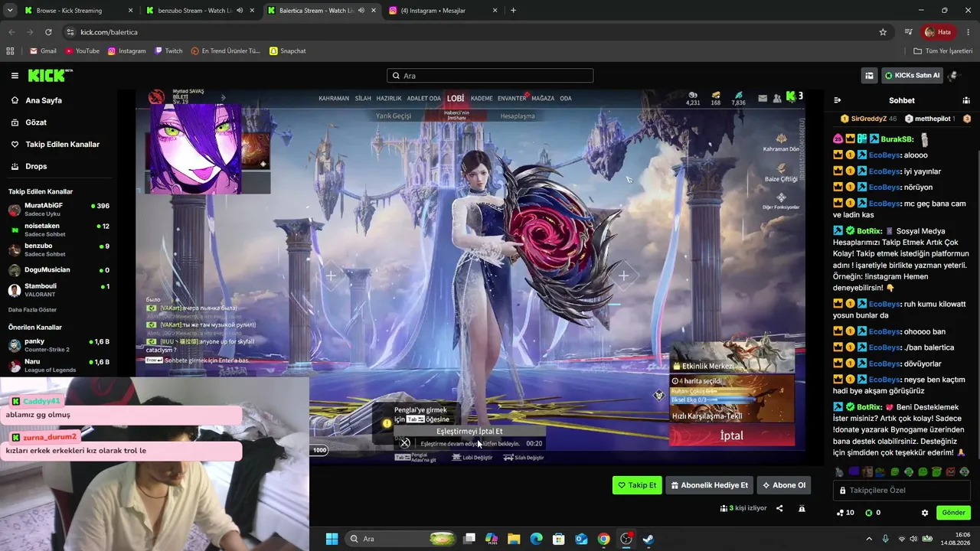Open the Snapchat bookmark
Screen dimensions: 980x551
[288, 51]
